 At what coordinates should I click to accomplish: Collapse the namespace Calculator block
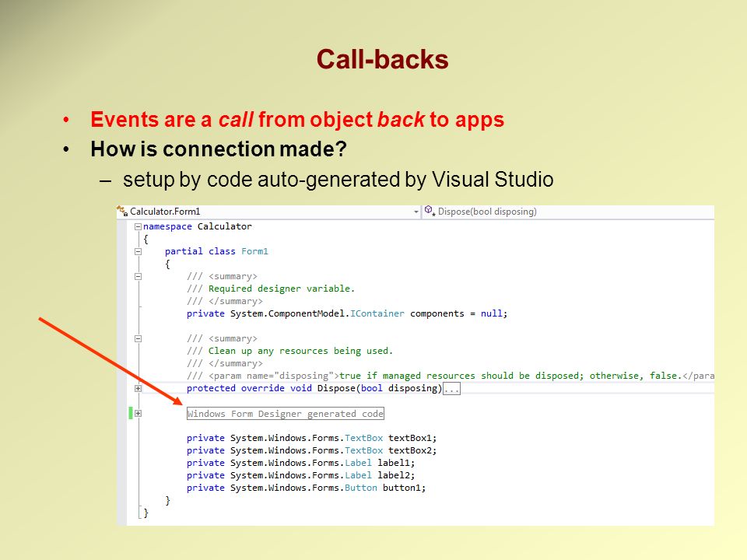pos(139,226)
